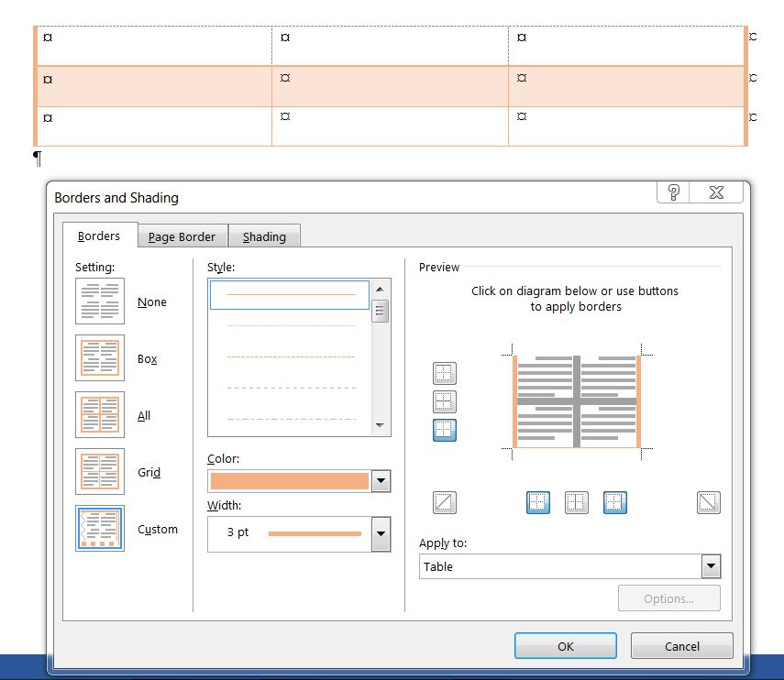This screenshot has height=680, width=784.
Task: Click the 3 pt width field
Action: 290,533
